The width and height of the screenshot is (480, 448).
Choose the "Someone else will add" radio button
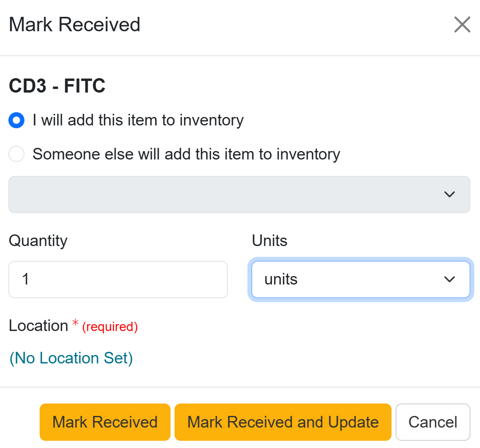pyautogui.click(x=16, y=154)
